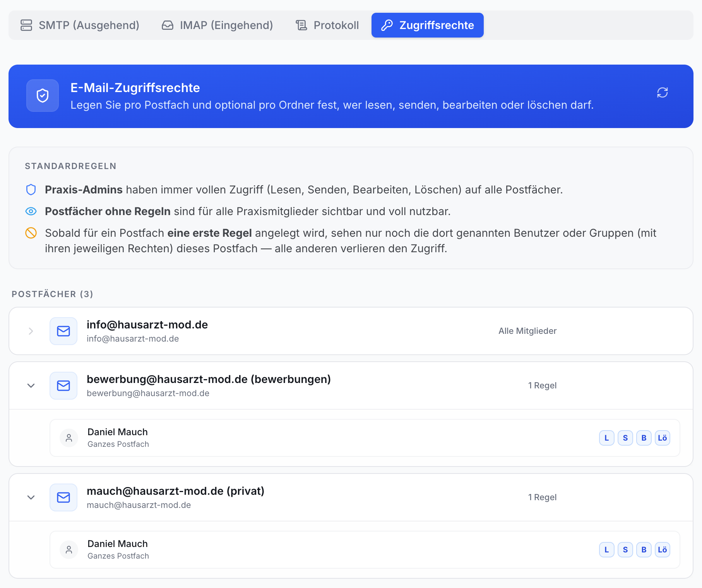Collapse the mauch@hausarzt-mod.de (privat) mailbox
The height and width of the screenshot is (588, 702).
pos(31,497)
